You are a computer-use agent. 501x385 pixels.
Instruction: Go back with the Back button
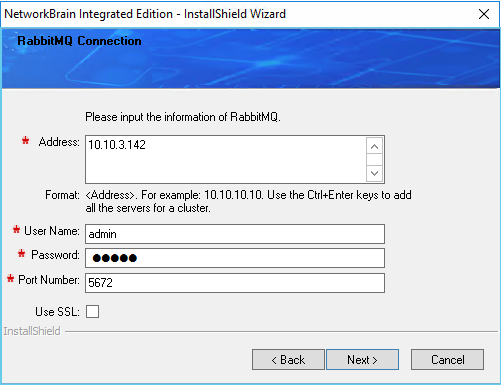click(x=288, y=360)
